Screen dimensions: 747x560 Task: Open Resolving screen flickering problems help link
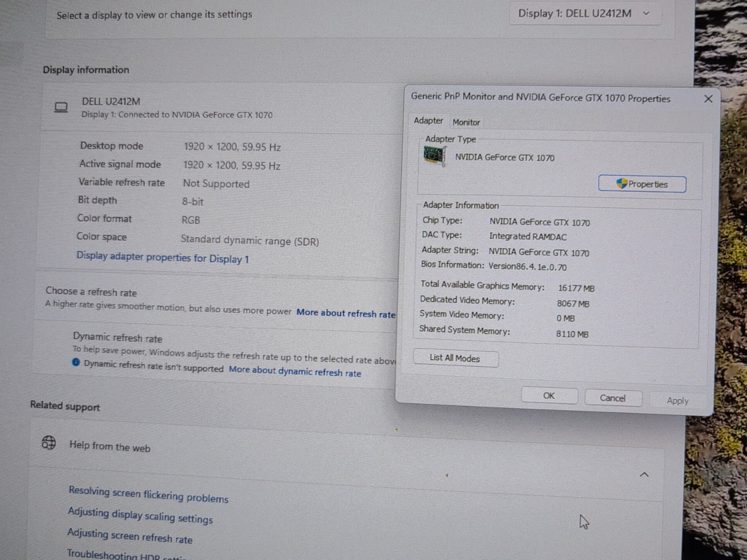click(x=148, y=494)
